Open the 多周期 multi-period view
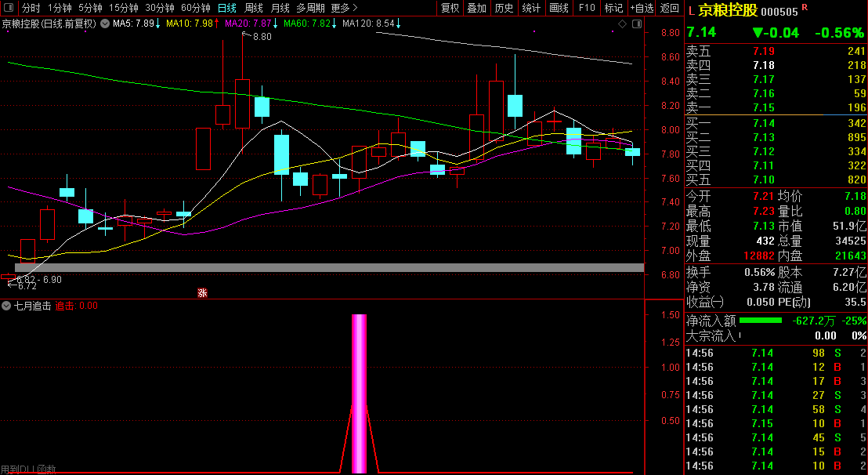Viewport: 868px width, 475px height. point(310,8)
